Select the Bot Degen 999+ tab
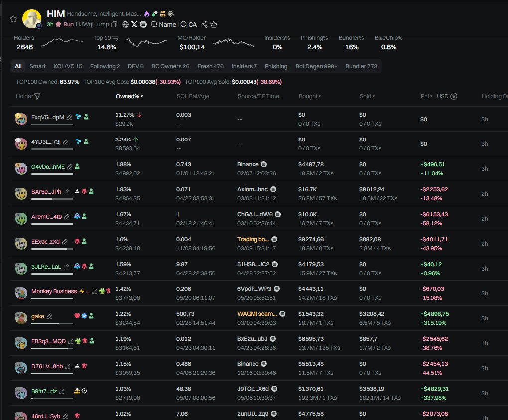The width and height of the screenshot is (508, 420). click(x=316, y=66)
